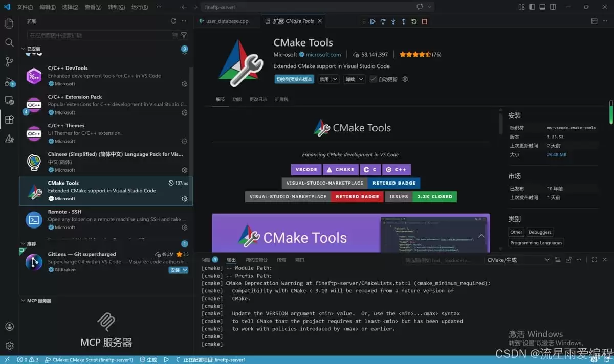Click the debug Continue button

point(372,21)
